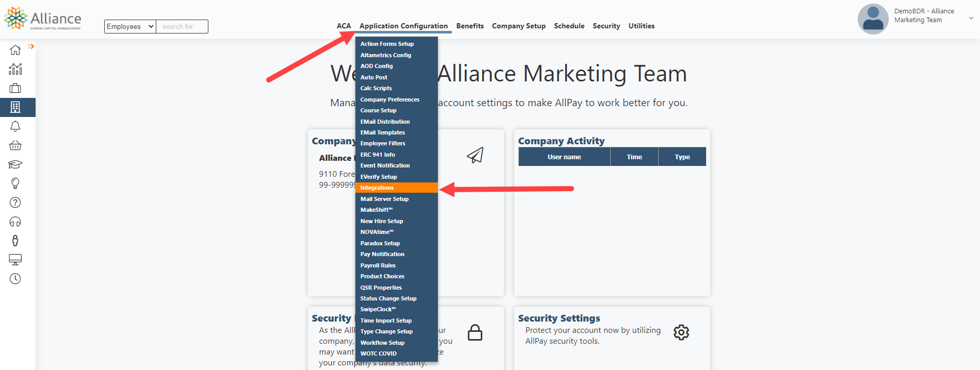Open the Employees search type dropdown
Image resolution: width=980 pixels, height=370 pixels.
coord(130,26)
